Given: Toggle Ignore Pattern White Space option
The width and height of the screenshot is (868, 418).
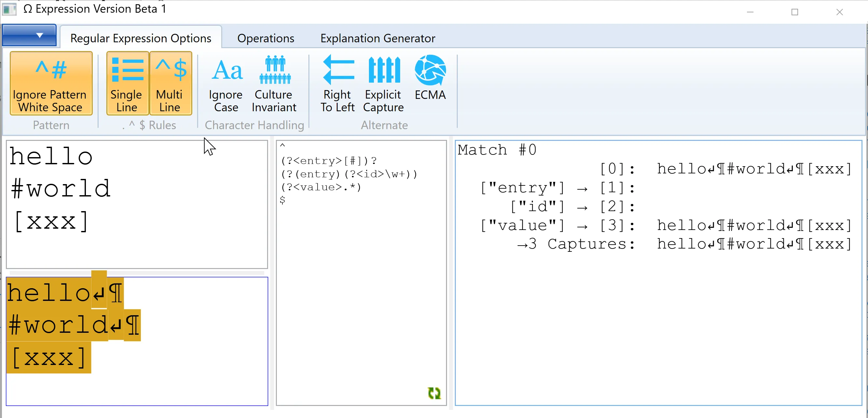Looking at the screenshot, I should (51, 83).
